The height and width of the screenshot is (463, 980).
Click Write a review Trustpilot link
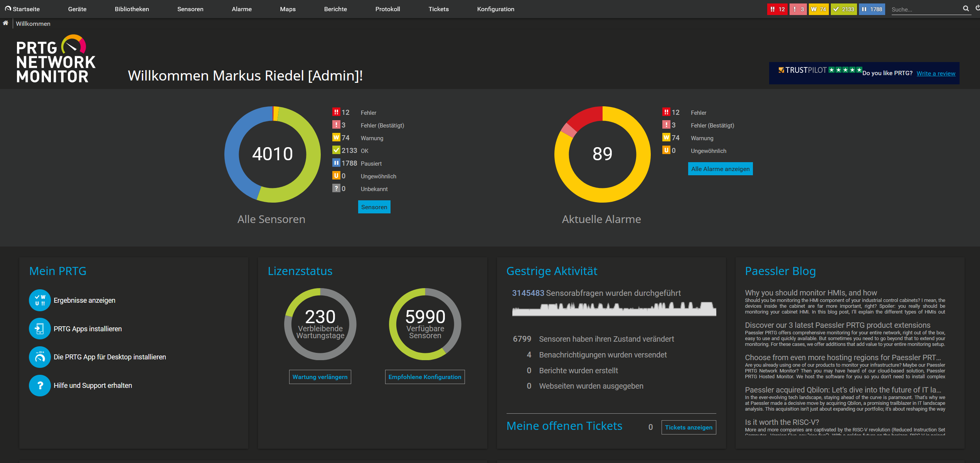936,73
